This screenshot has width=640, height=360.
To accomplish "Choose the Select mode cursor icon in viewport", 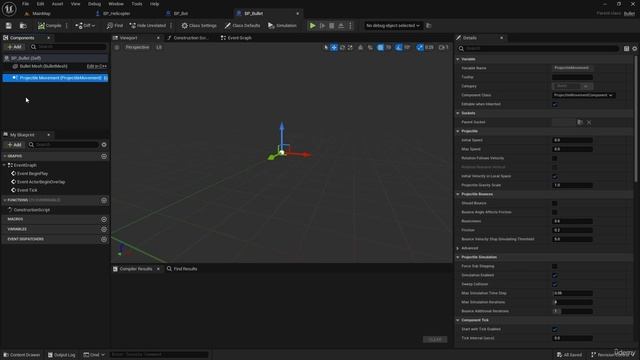I will tap(325, 48).
